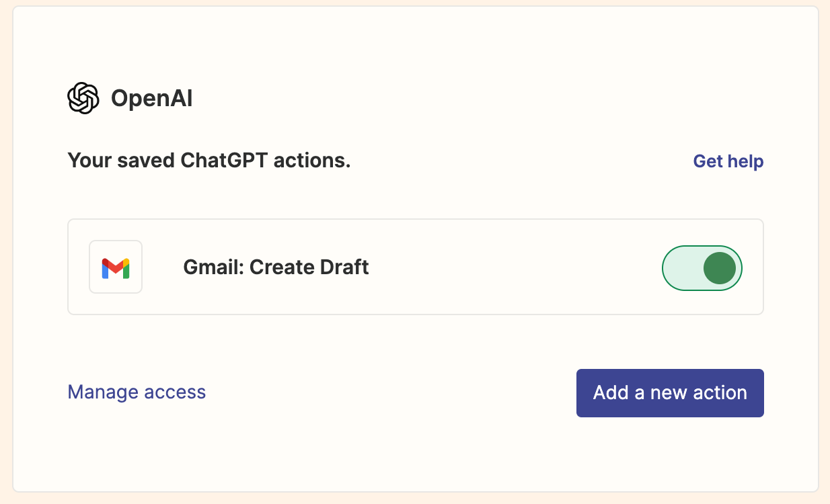The height and width of the screenshot is (504, 830).
Task: Select the Gmail: Create Draft action label
Action: [x=276, y=267]
